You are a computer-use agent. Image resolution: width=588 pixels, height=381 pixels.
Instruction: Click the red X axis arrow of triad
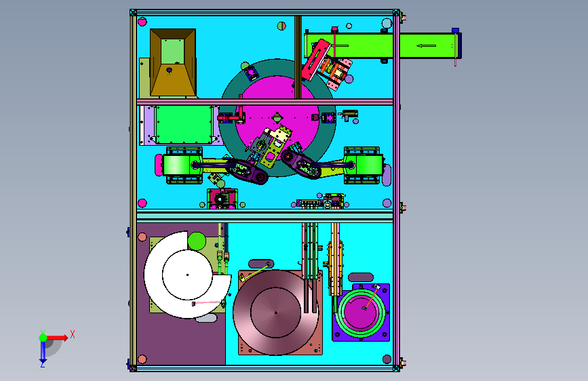[58, 338]
